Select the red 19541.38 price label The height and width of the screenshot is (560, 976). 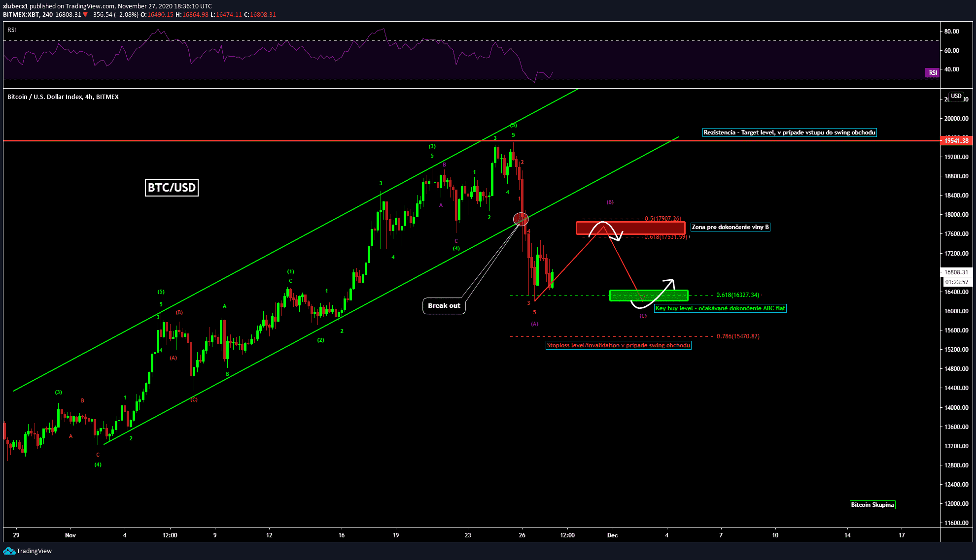point(956,141)
